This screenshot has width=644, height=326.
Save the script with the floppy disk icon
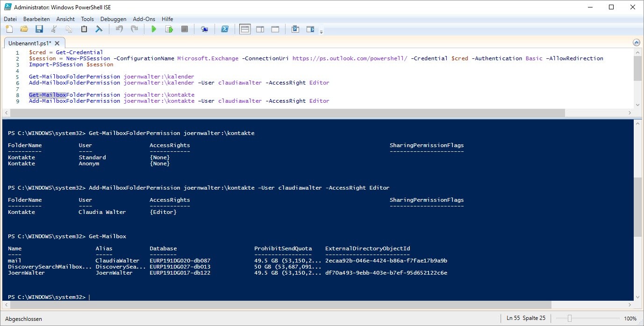[x=39, y=29]
